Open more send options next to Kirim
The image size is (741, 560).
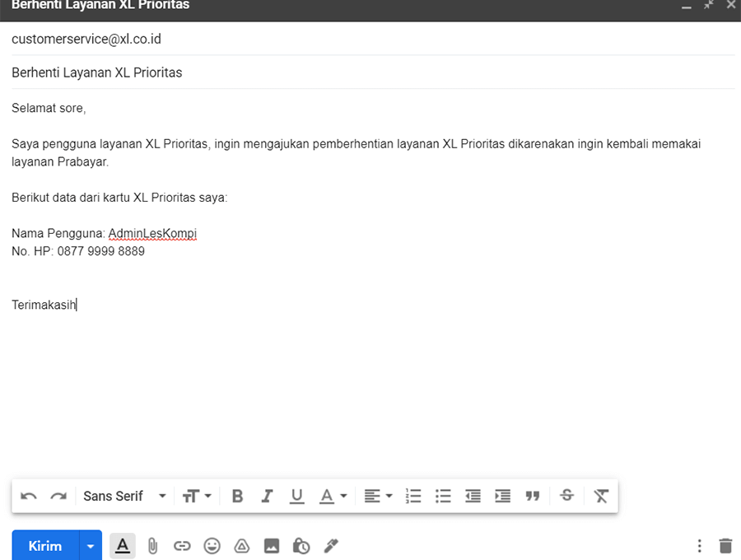coord(91,546)
